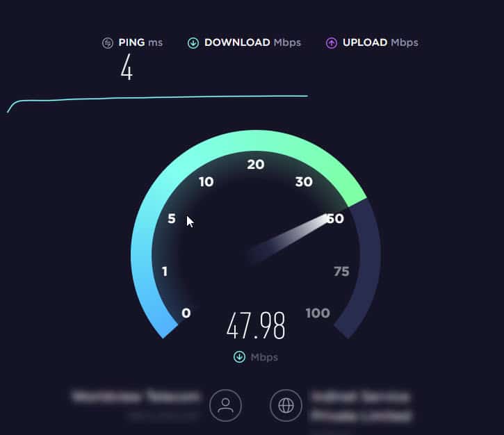Click the speedometer needle
The width and height of the screenshot is (504, 435).
(288, 239)
